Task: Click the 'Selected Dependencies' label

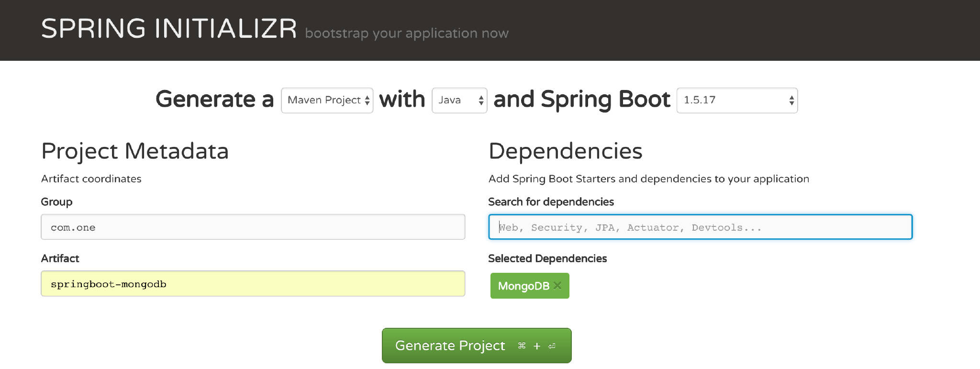Action: click(547, 258)
